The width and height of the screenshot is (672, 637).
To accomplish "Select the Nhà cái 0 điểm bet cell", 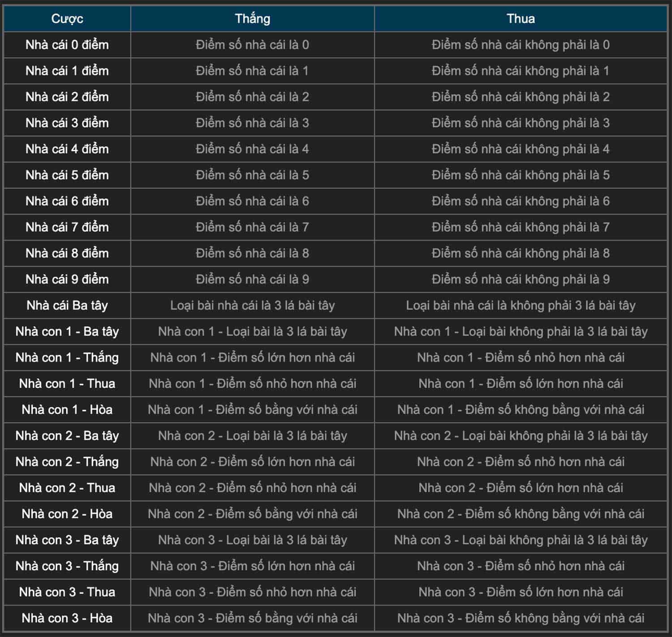I will pyautogui.click(x=67, y=45).
